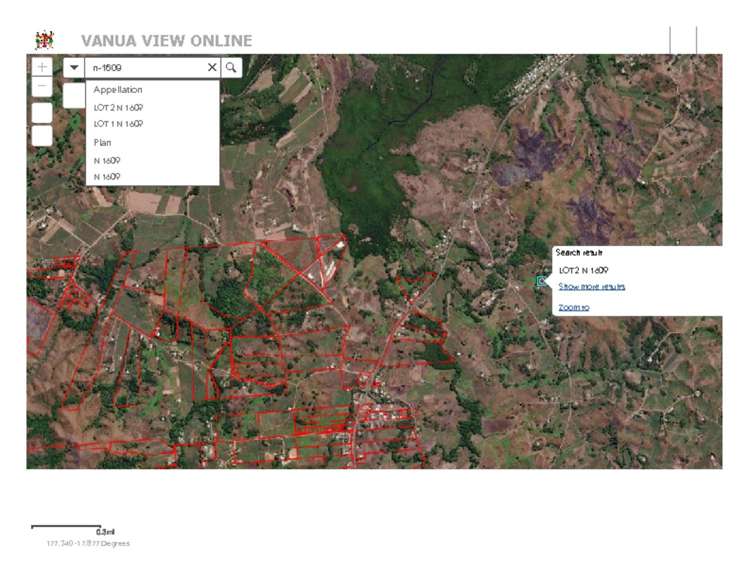Viewport: 749px width, 579px height.
Task: Click the lowest blank button in left column
Action: pyautogui.click(x=42, y=135)
